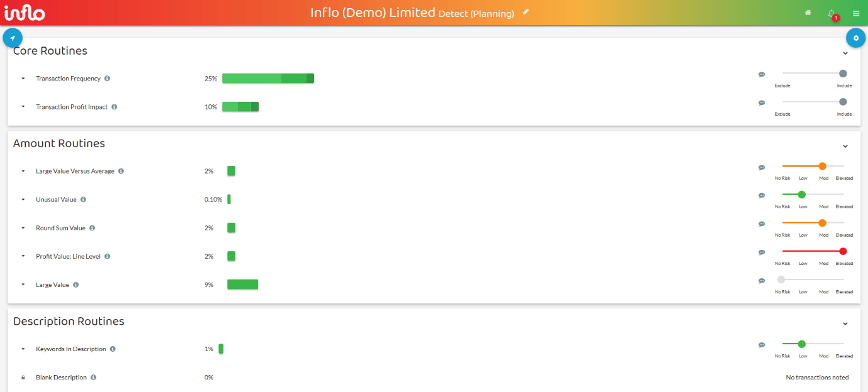Click the Profit Value: Line Level label
The width and height of the screenshot is (868, 392).
point(68,256)
